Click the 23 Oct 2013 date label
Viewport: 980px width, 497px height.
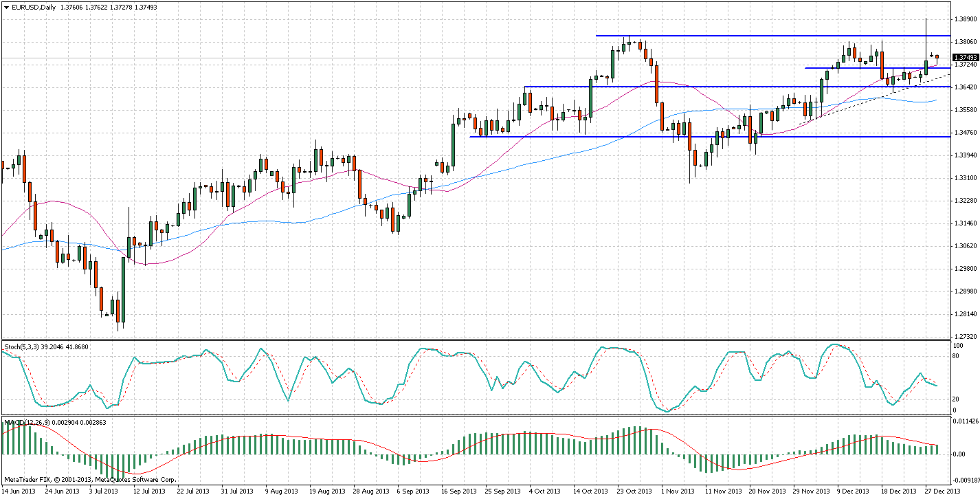coord(634,492)
